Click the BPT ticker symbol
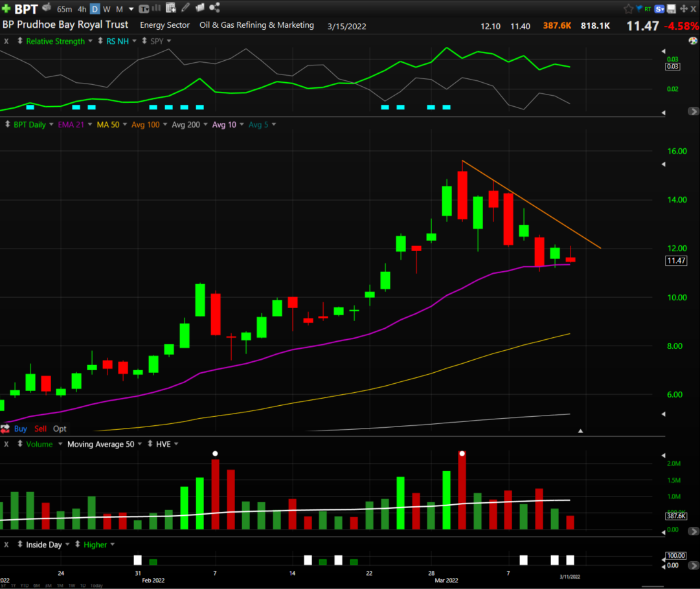Screen dimensions: 700x589 (26, 9)
